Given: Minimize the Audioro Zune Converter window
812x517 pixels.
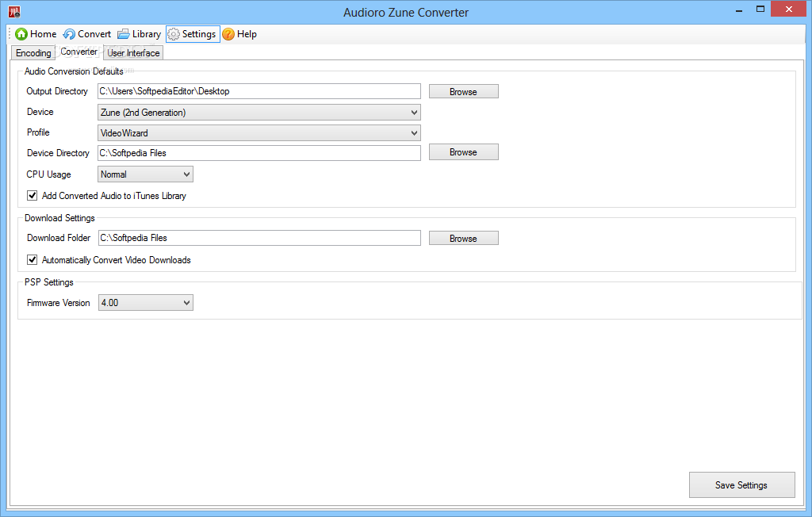Looking at the screenshot, I should [x=739, y=10].
